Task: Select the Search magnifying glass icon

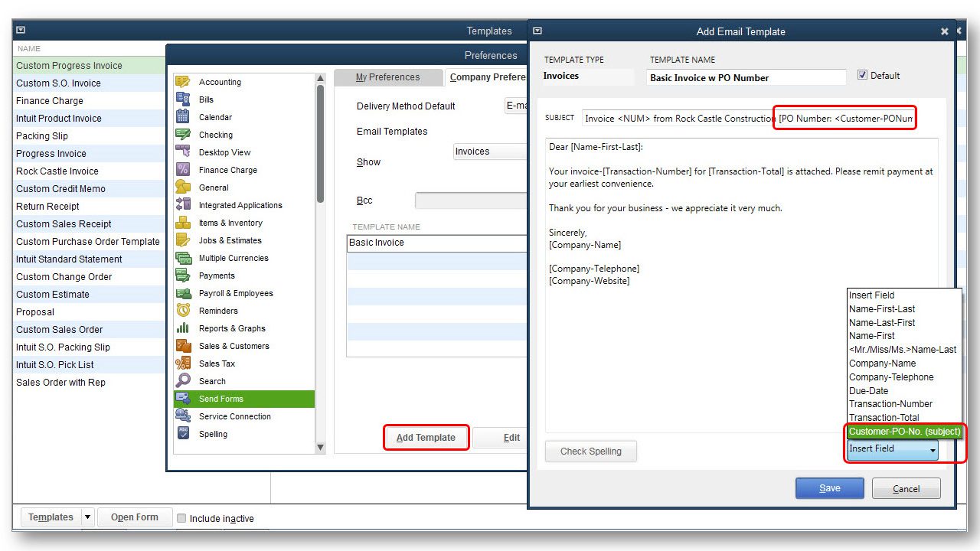Action: 183,381
